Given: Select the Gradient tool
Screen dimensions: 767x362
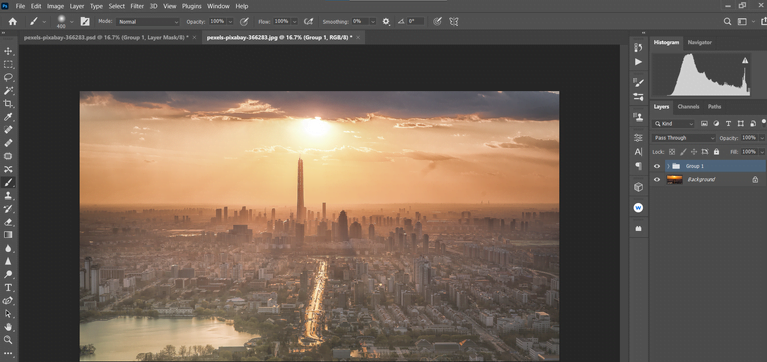Looking at the screenshot, I should pos(8,235).
